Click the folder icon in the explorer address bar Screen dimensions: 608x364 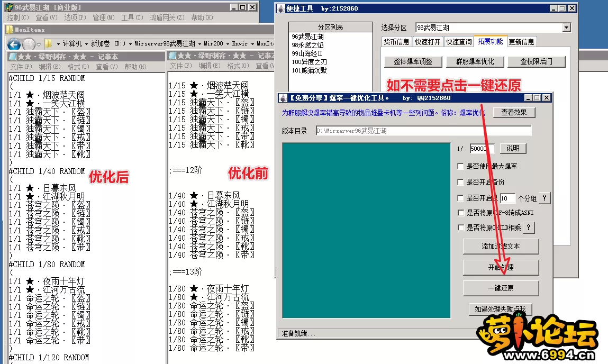pos(49,43)
